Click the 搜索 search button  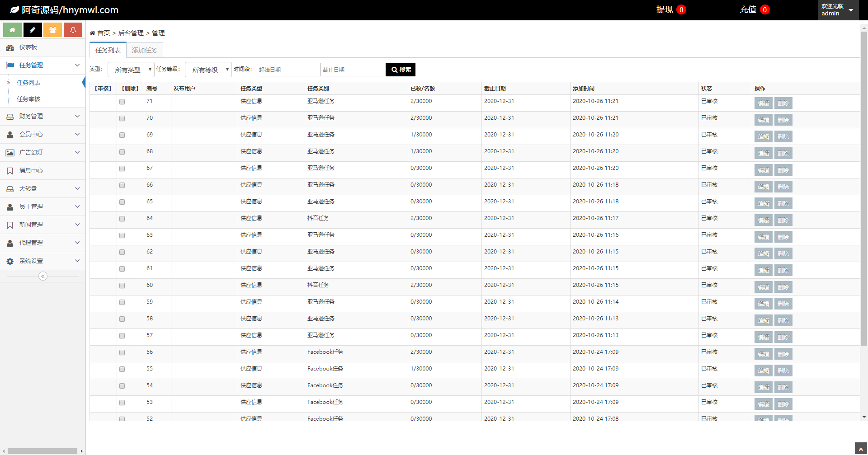click(401, 70)
